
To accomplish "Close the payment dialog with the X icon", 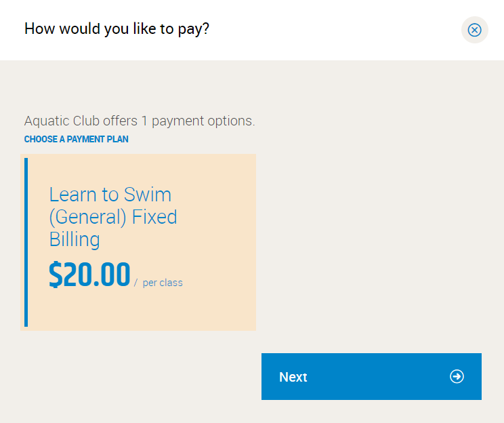I will click(474, 30).
